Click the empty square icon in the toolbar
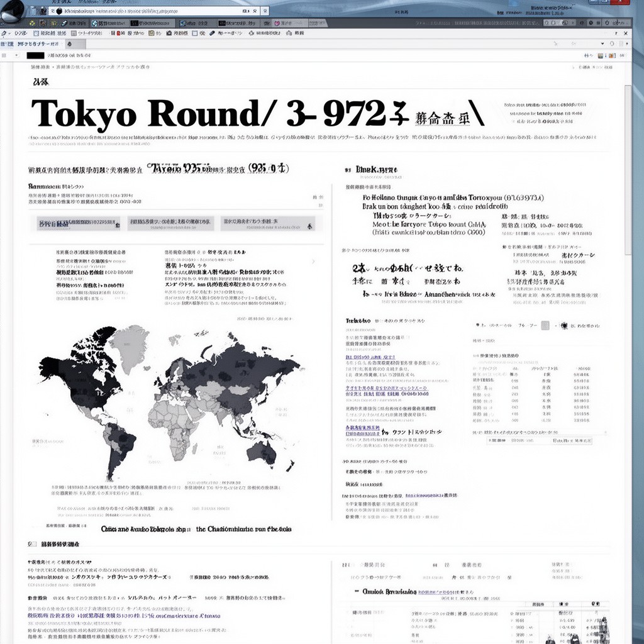 pyautogui.click(x=195, y=33)
